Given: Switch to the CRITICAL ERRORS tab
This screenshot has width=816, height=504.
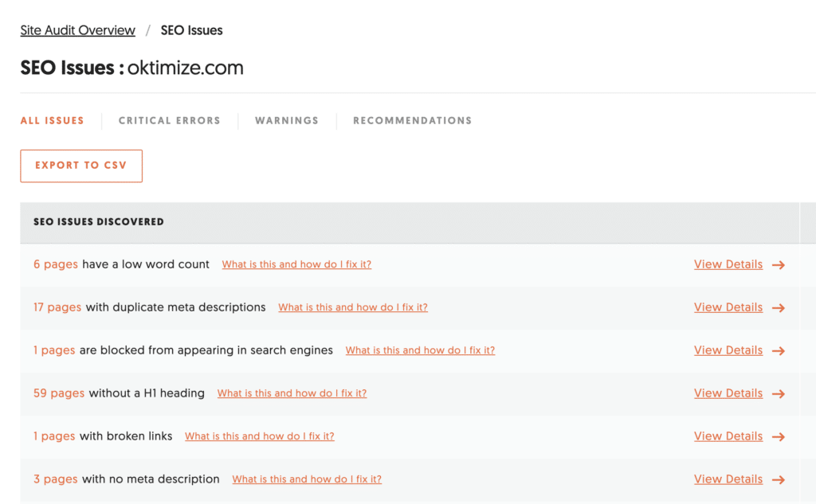Looking at the screenshot, I should [x=169, y=120].
